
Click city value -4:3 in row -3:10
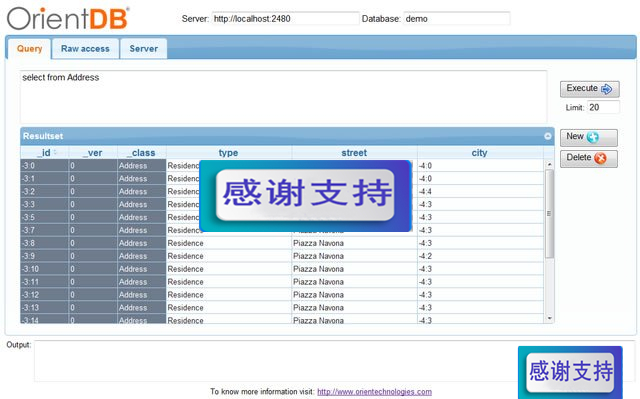click(425, 269)
